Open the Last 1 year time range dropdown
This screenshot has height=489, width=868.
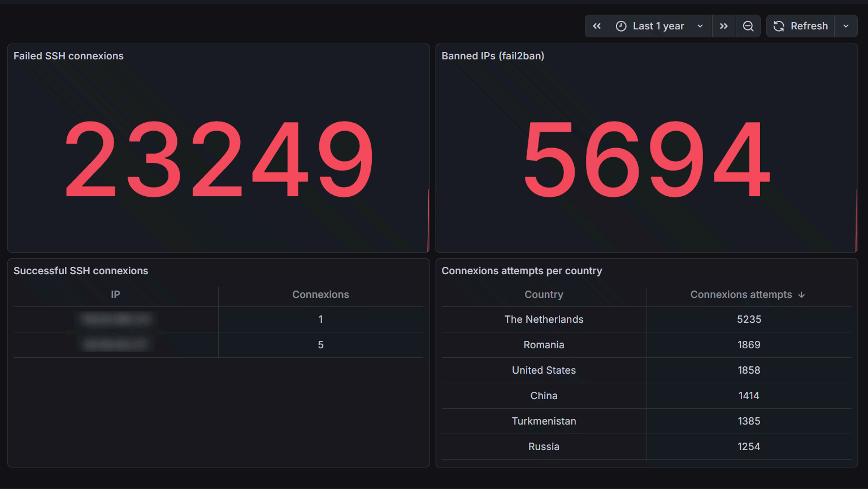(x=659, y=25)
